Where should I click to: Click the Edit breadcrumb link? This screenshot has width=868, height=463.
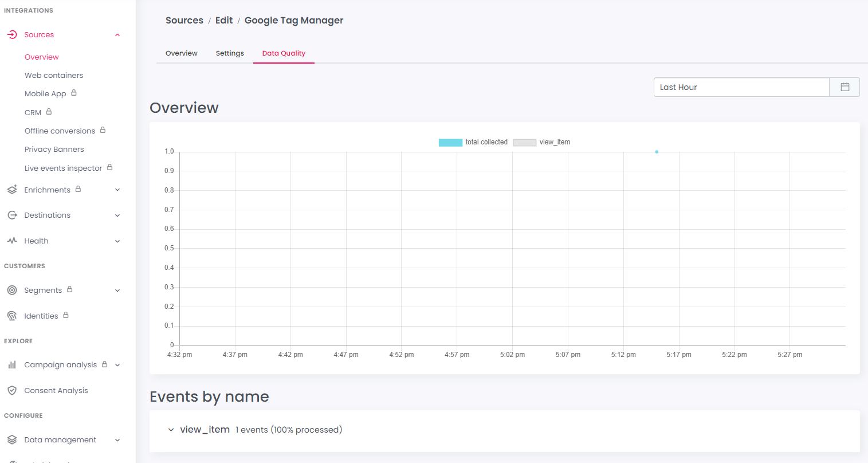coord(224,20)
